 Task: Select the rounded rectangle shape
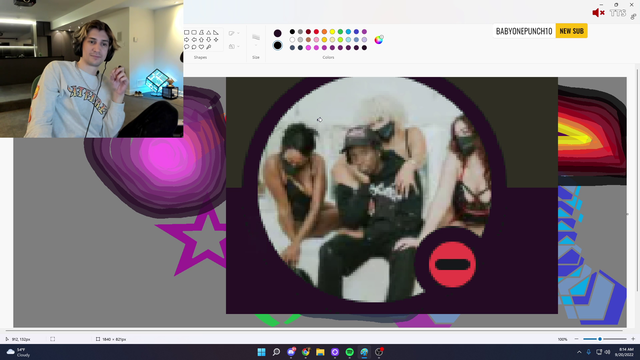194,32
